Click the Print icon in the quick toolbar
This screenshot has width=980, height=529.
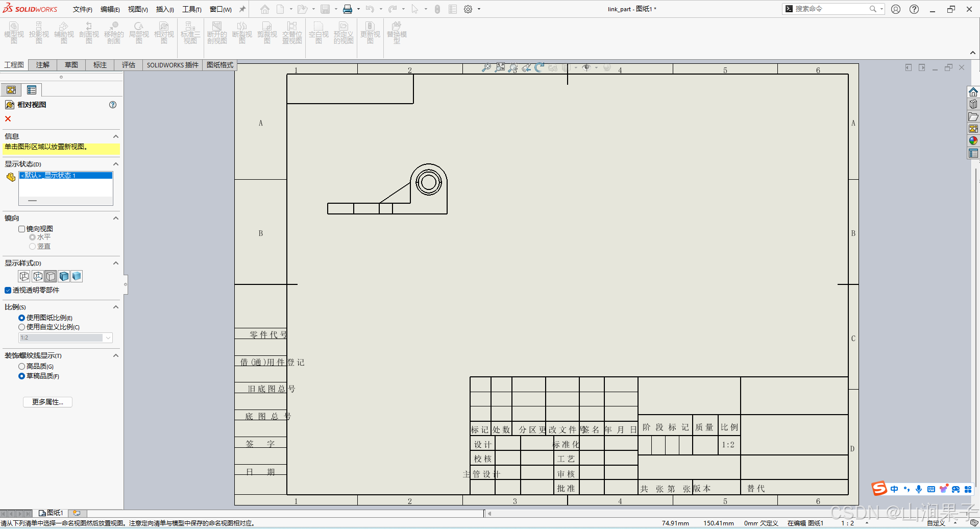(x=348, y=9)
